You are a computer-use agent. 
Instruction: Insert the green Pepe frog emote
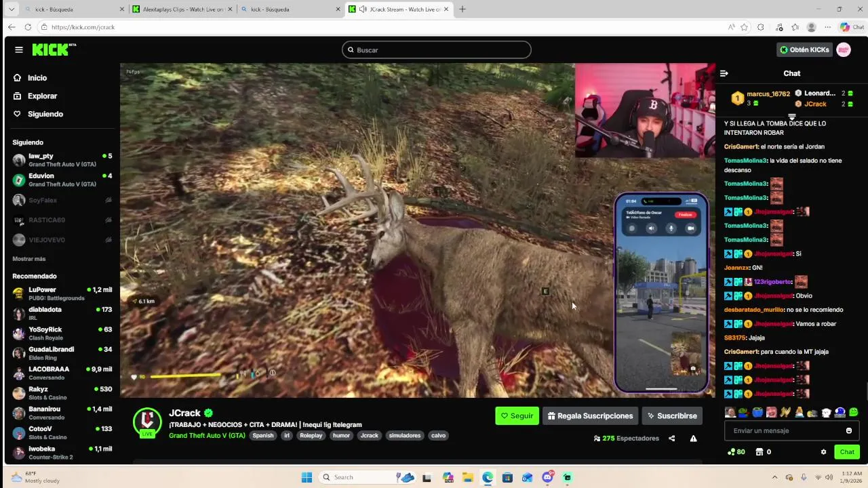[x=744, y=412]
